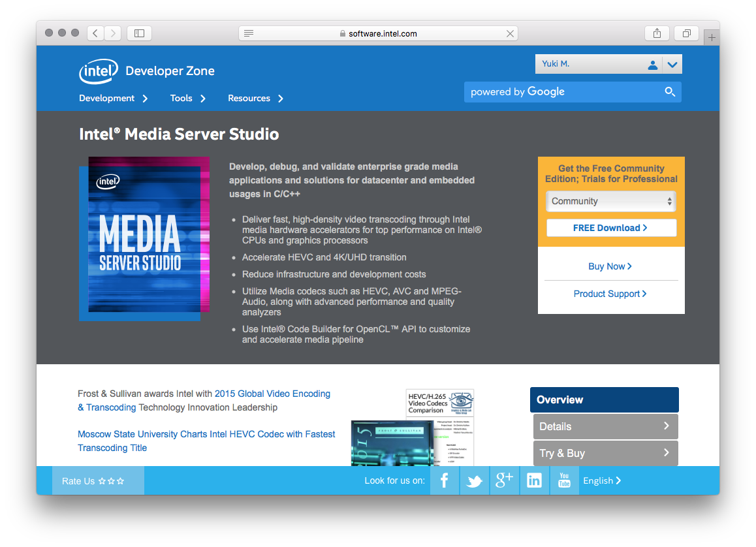Stop loading with the X in address bar

click(x=510, y=33)
